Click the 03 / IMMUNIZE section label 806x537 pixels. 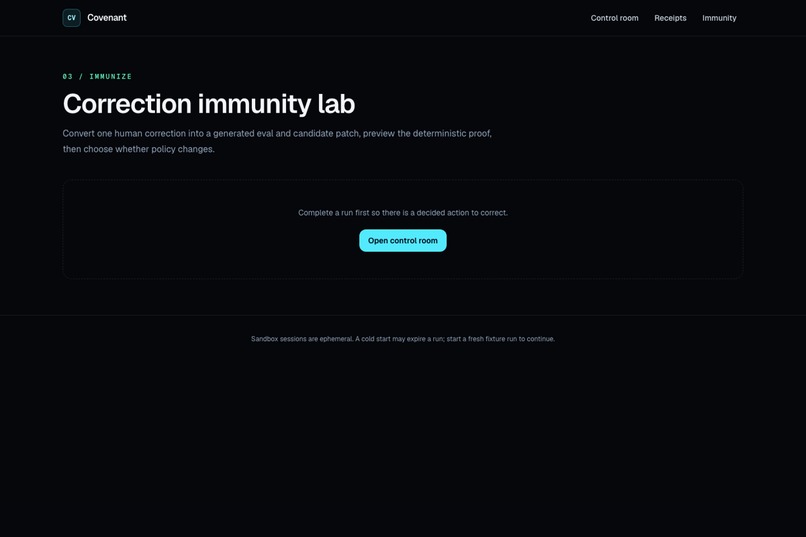pos(97,77)
